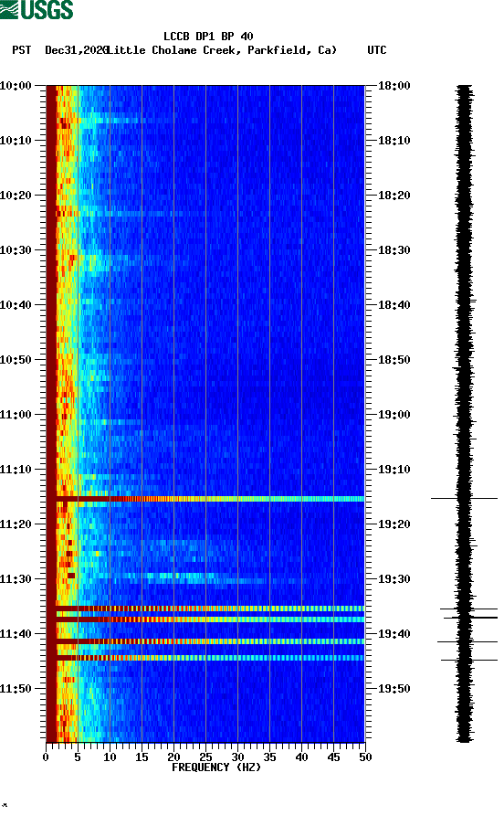Click the last broadband band before 11:50
This screenshot has height=815, width=504.
(x=205, y=658)
